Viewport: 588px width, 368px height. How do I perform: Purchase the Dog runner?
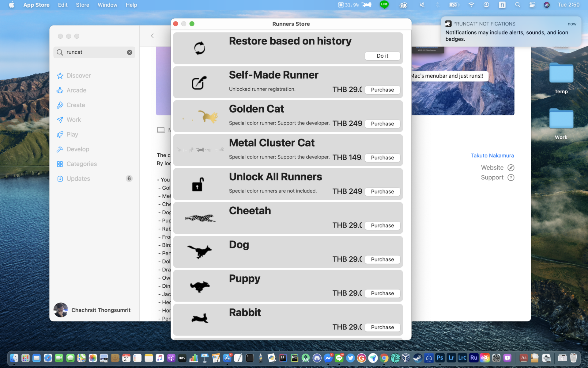[x=383, y=259]
